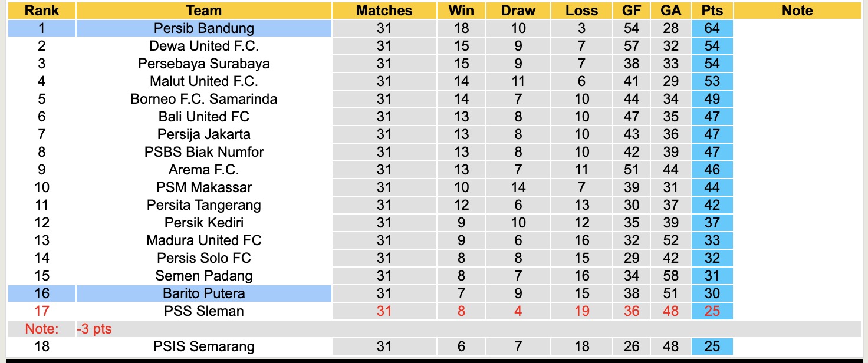Image resolution: width=868 pixels, height=363 pixels.
Task: Click the Malut United F.C. entry
Action: tap(204, 81)
